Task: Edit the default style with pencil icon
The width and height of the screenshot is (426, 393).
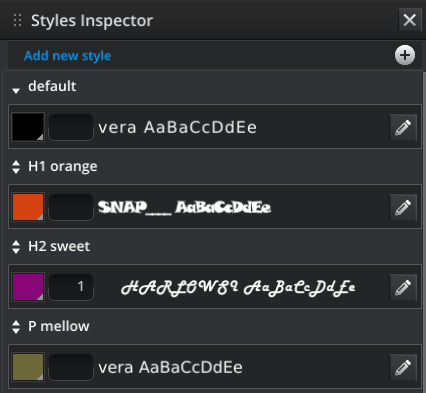Action: [x=403, y=127]
